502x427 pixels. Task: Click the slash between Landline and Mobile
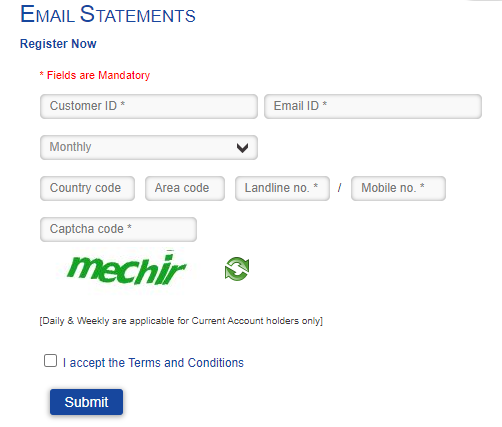339,188
